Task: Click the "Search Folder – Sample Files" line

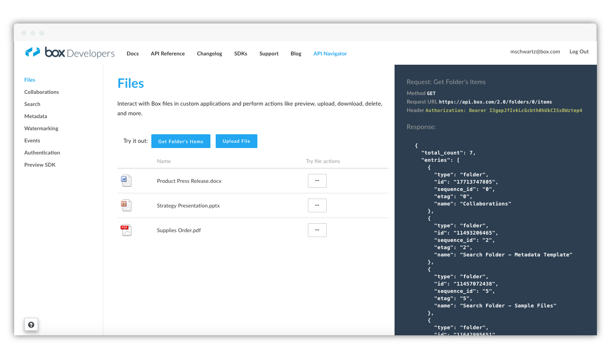Action: [495, 306]
